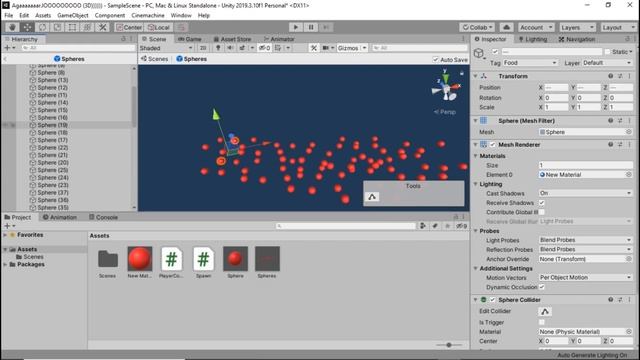
Task: Click the Pause button
Action: 311,27
